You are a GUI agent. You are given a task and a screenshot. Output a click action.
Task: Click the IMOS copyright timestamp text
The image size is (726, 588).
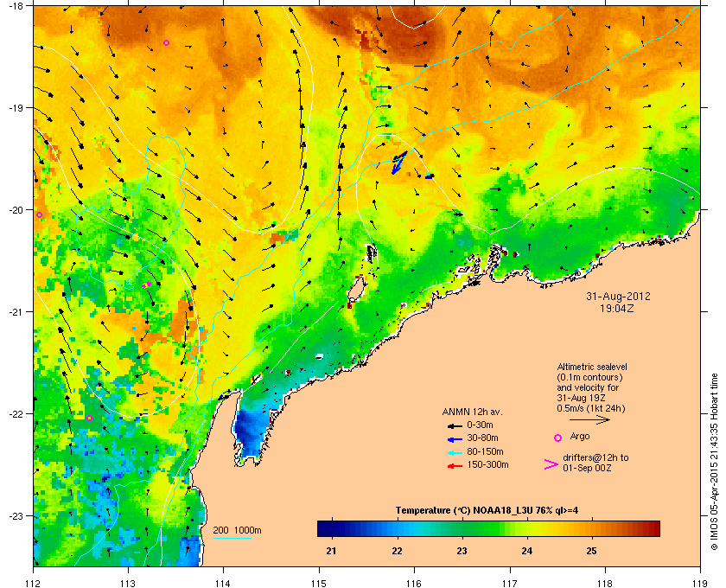click(x=714, y=462)
